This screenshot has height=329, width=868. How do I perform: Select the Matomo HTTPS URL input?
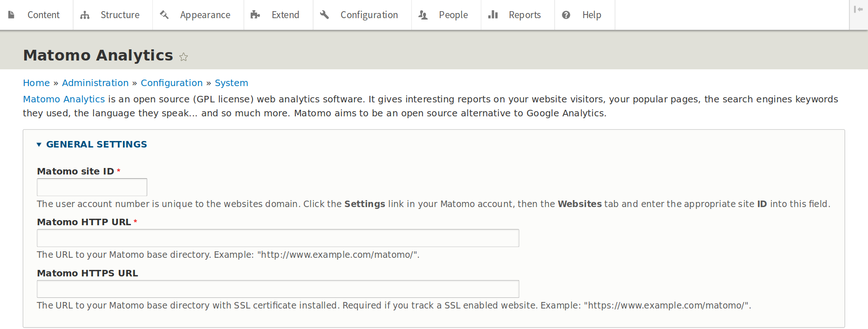point(278,289)
